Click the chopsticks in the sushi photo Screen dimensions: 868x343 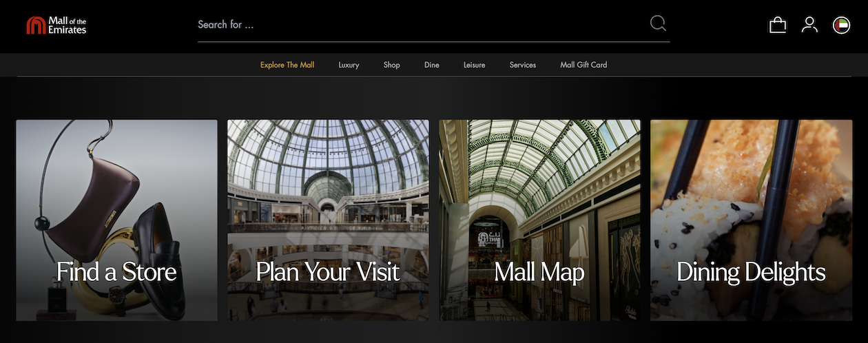(x=777, y=207)
